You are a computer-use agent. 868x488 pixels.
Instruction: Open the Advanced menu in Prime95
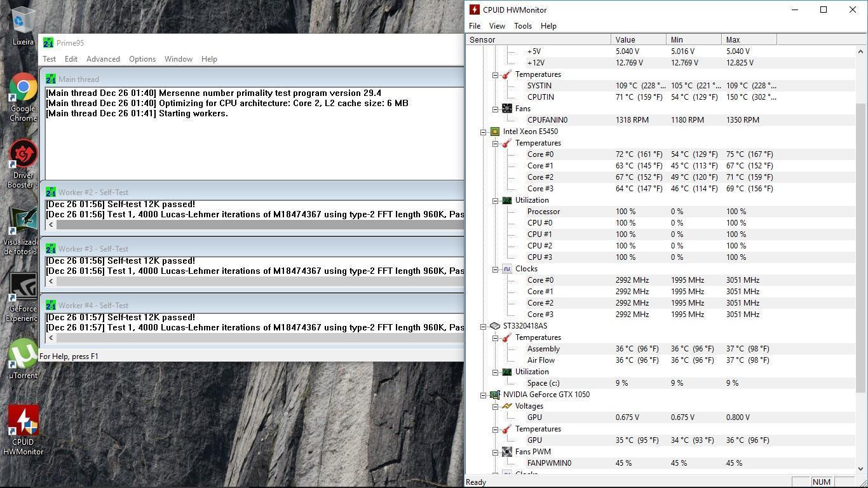[x=103, y=59]
